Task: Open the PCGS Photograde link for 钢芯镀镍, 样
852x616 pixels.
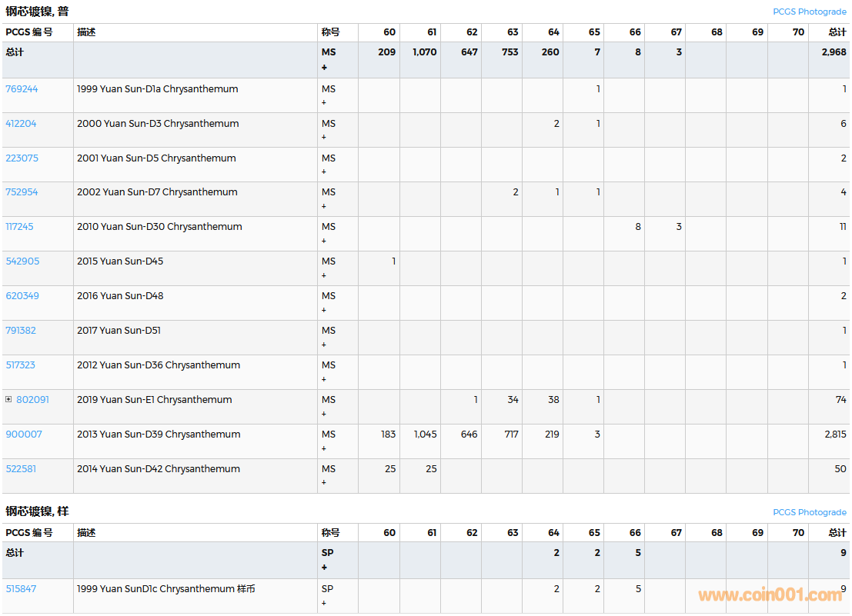Action: pyautogui.click(x=809, y=512)
